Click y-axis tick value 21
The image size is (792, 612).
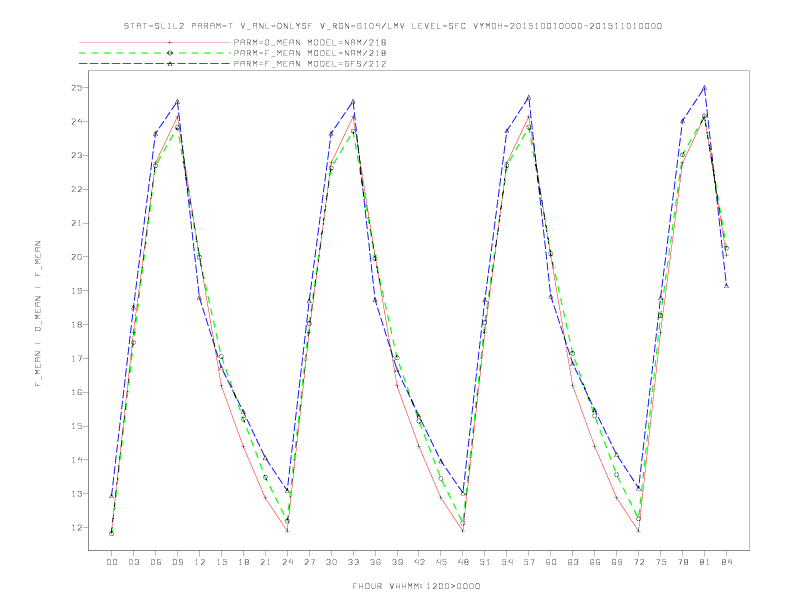point(77,223)
